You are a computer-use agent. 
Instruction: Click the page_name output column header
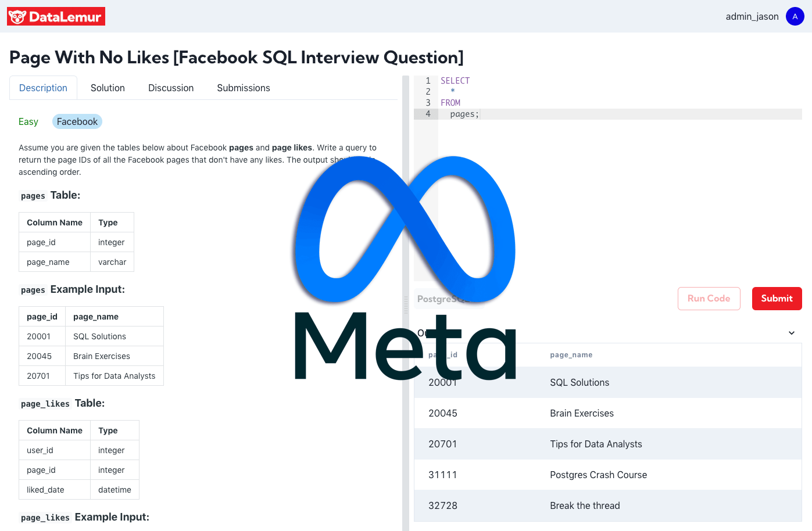tap(571, 355)
